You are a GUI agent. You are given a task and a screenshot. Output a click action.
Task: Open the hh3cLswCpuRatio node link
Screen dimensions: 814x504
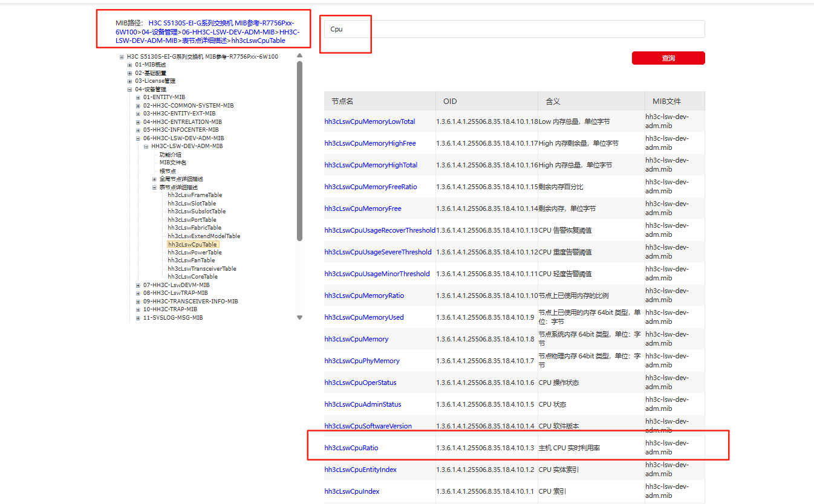tap(351, 448)
